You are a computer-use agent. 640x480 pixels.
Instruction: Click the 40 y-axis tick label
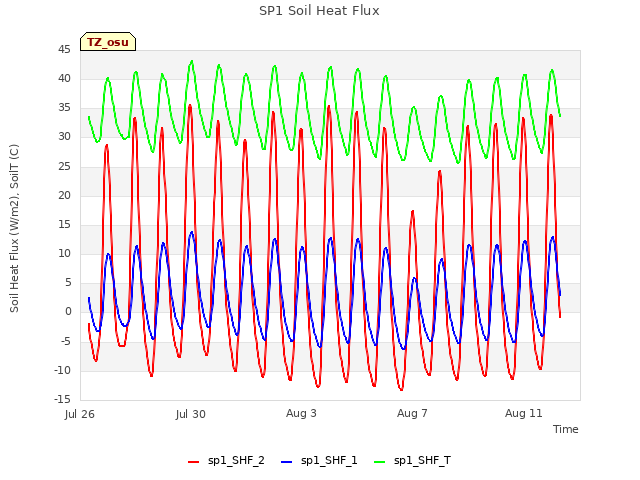coord(64,78)
